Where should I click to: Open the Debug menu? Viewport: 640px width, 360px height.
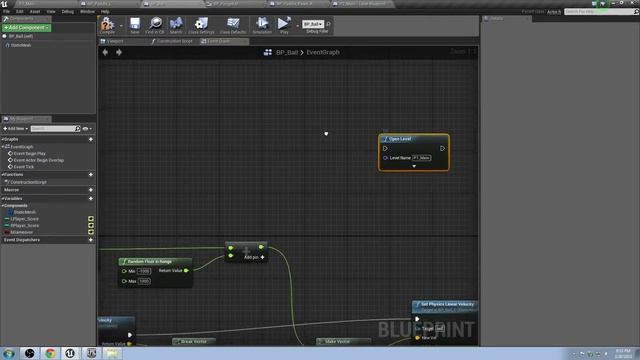(68, 11)
